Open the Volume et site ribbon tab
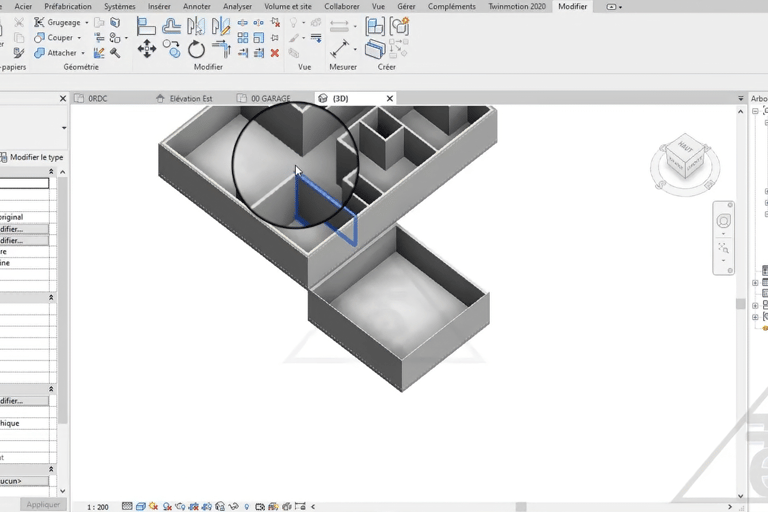This screenshot has width=768, height=512. (288, 6)
